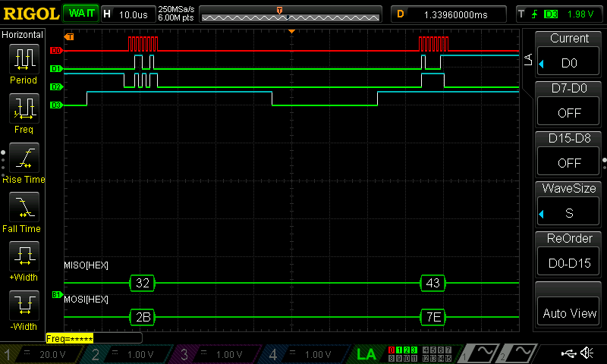607x364 pixels.
Task: Click the waveform memory position bar
Action: 291,14
